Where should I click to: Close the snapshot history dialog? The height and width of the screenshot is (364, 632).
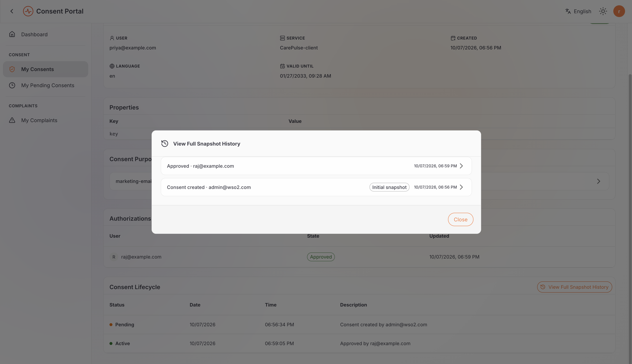pyautogui.click(x=460, y=220)
